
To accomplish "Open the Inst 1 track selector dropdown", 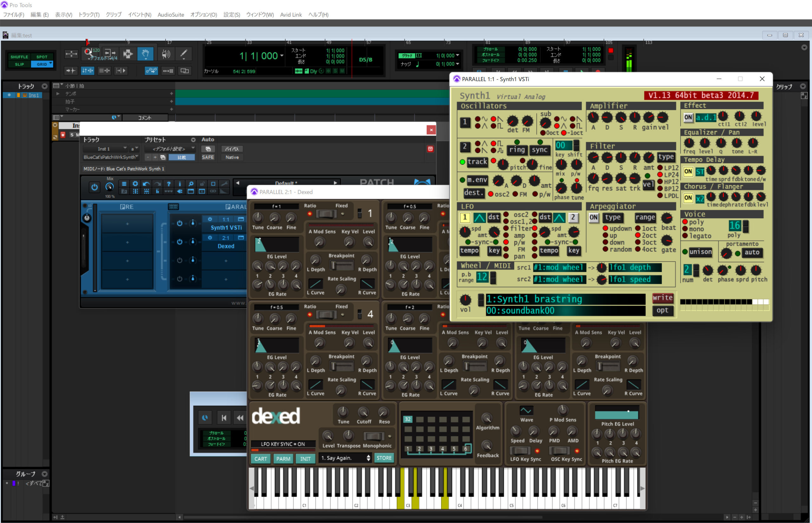I will coord(105,149).
